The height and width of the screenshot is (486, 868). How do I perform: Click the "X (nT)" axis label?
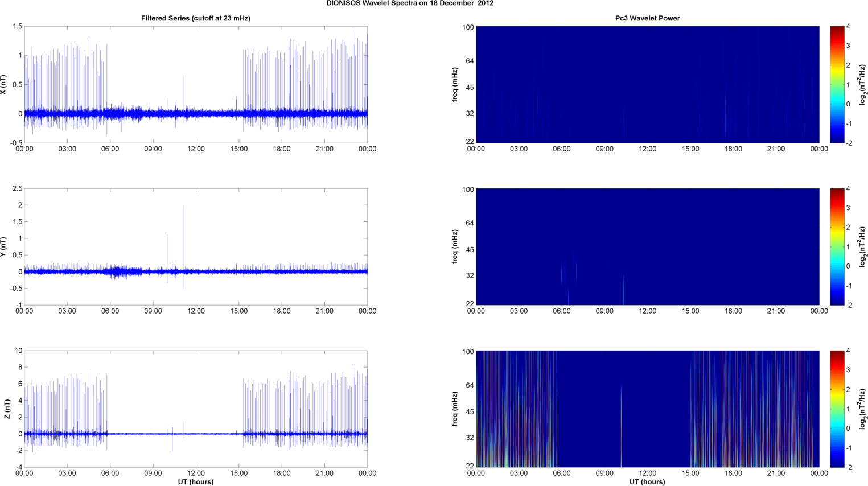click(x=4, y=85)
